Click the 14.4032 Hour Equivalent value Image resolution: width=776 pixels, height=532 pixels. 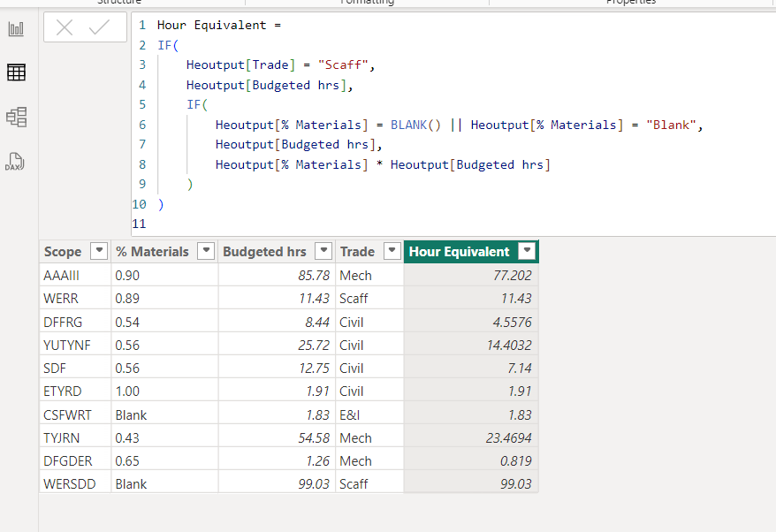point(509,345)
